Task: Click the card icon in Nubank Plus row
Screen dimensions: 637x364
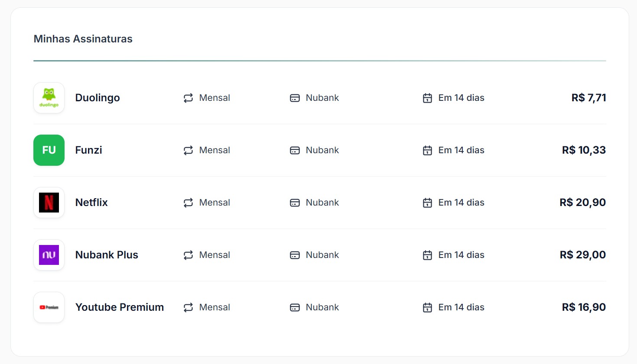Action: [295, 255]
